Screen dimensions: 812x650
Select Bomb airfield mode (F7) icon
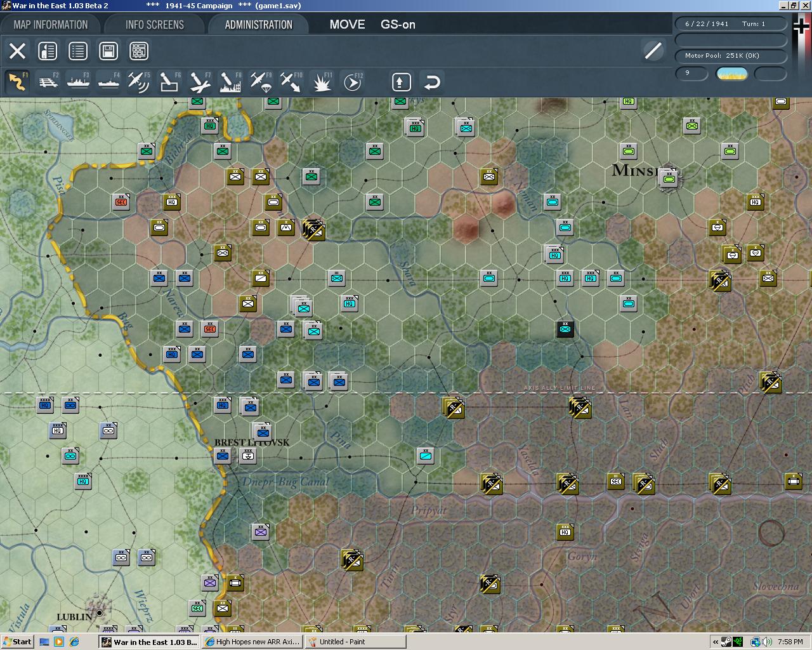[x=200, y=82]
